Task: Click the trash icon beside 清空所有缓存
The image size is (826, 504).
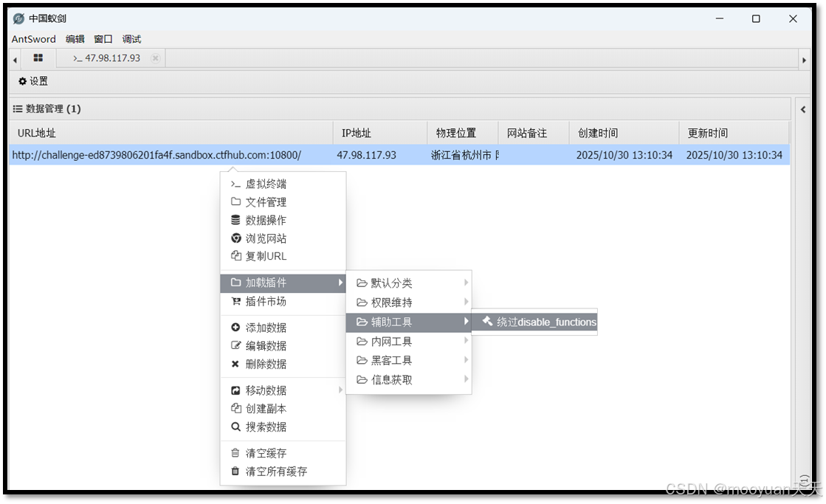Action: (x=235, y=471)
